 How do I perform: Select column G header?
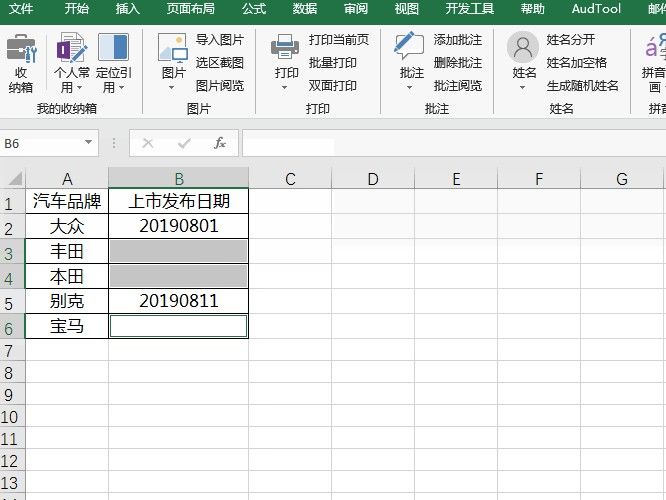point(622,178)
